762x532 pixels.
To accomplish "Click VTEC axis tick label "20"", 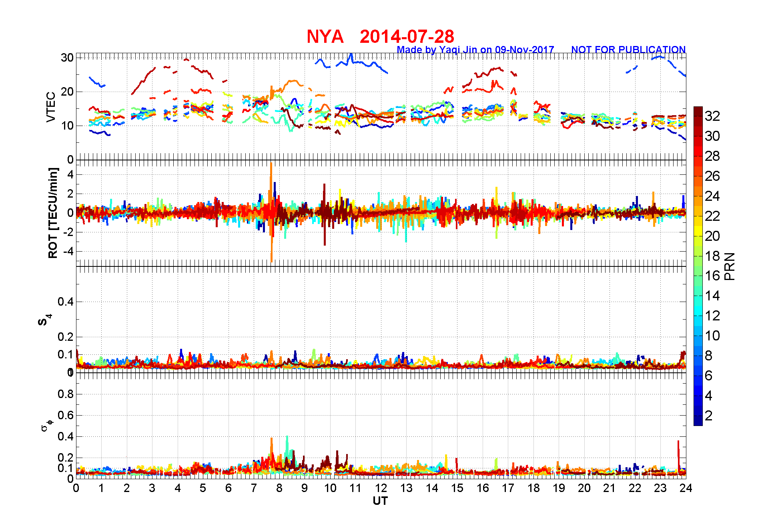I will pyautogui.click(x=67, y=92).
